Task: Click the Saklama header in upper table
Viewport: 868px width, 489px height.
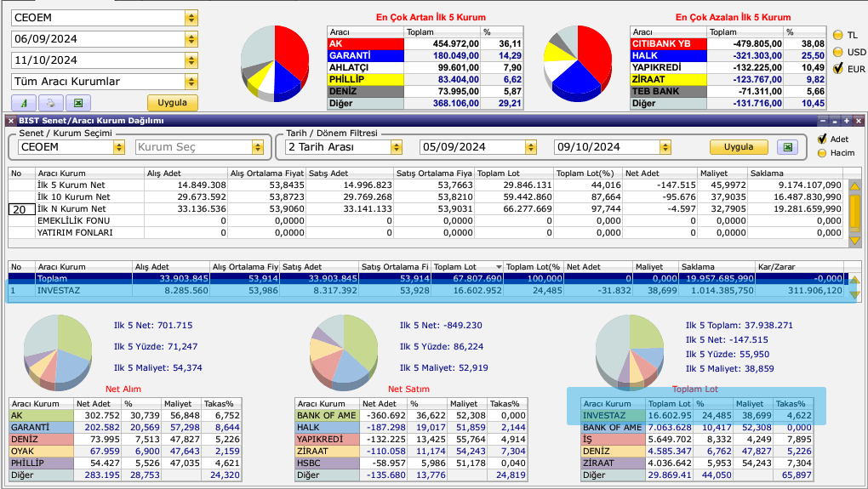Action: (795, 173)
